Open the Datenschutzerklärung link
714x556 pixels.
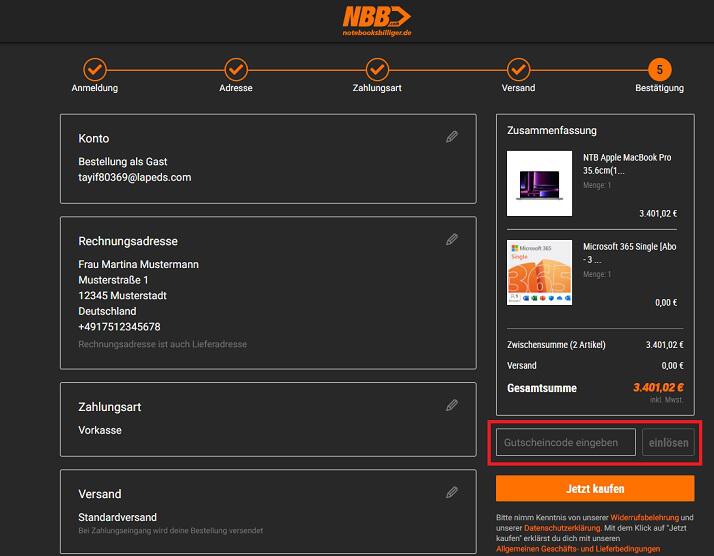(x=562, y=528)
